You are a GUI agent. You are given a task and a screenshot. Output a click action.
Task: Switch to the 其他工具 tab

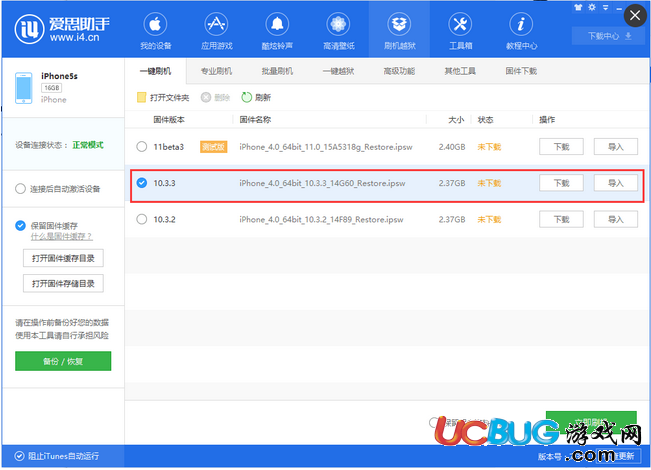(x=460, y=71)
